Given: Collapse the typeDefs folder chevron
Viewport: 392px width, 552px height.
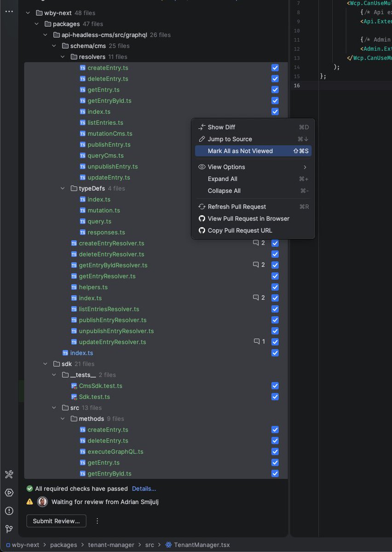Looking at the screenshot, I should (63, 189).
